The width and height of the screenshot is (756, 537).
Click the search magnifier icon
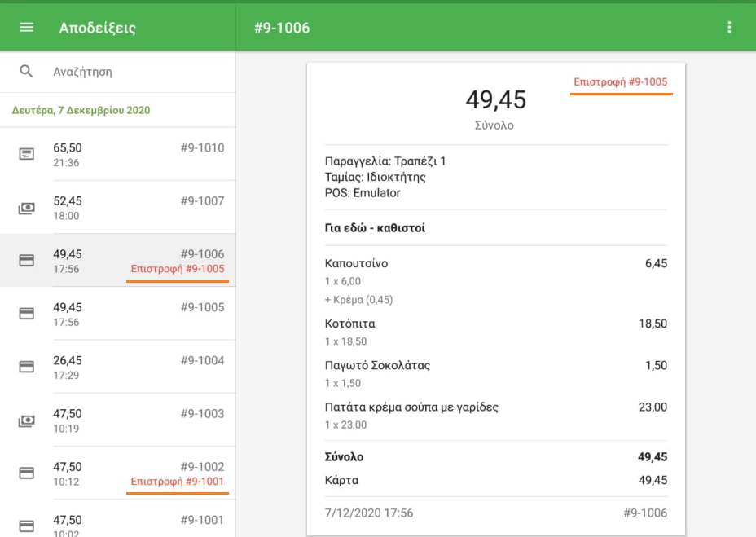point(26,72)
